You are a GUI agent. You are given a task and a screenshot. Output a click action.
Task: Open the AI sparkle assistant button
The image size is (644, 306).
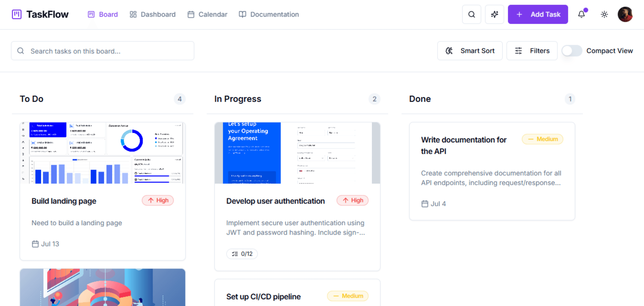[494, 14]
